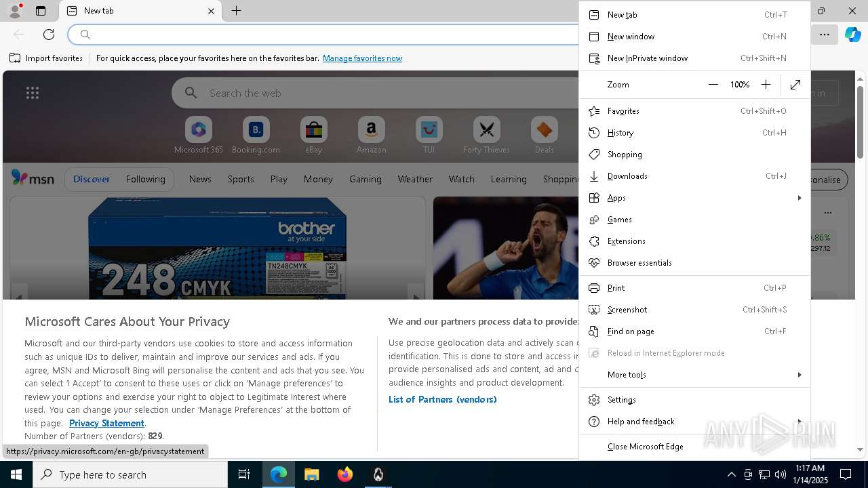This screenshot has height=488, width=868.
Task: Select New tab from the menu
Action: coord(695,15)
